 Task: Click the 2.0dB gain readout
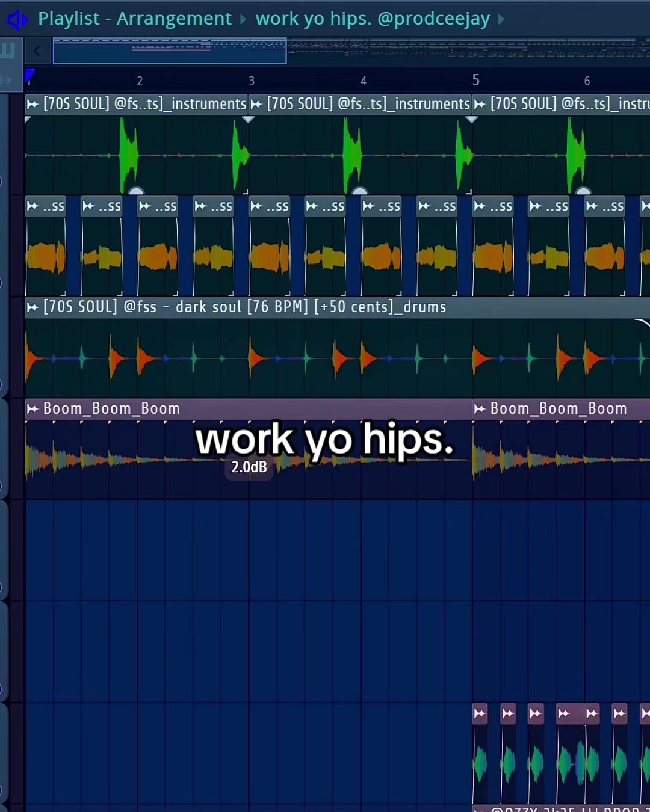[249, 467]
